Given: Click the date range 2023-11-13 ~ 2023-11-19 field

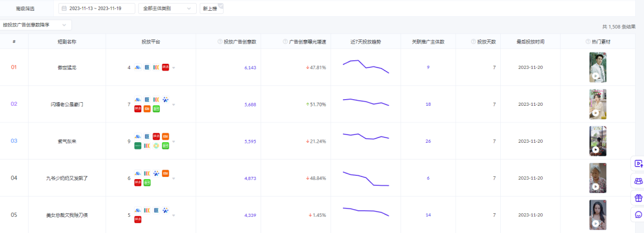Looking at the screenshot, I should [97, 8].
